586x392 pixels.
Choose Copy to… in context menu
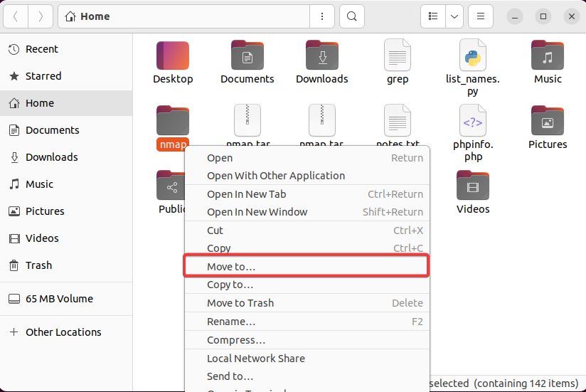307,285
